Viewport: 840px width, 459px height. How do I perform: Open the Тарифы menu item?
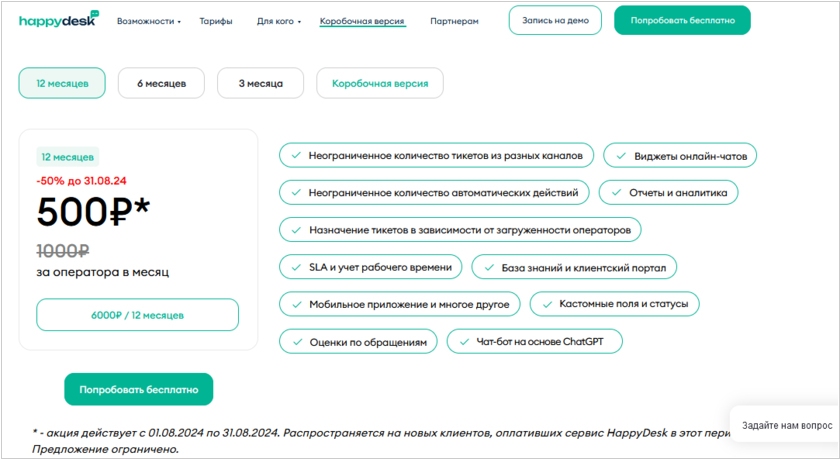coord(216,21)
